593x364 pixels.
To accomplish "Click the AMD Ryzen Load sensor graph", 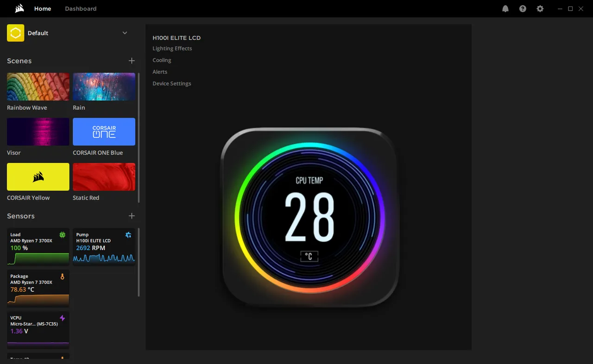I will [38, 259].
